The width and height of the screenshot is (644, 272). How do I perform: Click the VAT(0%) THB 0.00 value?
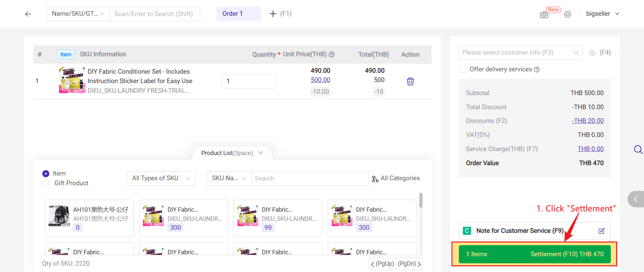coord(590,135)
